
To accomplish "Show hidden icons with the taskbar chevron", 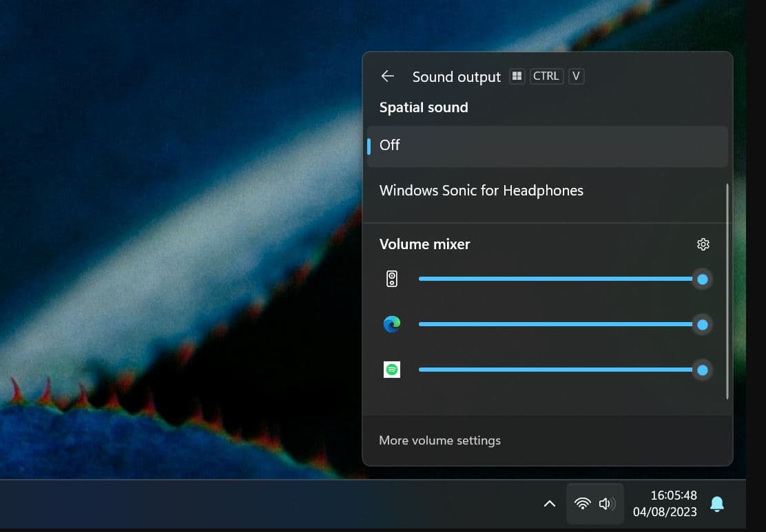I will pos(550,504).
